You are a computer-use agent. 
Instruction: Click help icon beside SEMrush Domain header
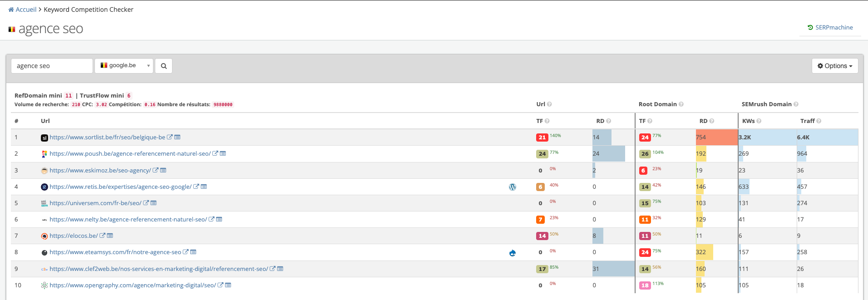(x=796, y=104)
